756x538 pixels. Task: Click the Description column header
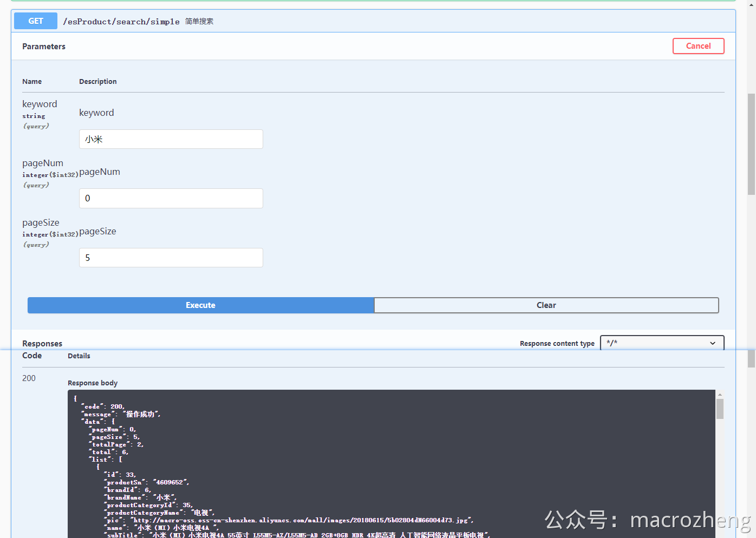coord(98,82)
